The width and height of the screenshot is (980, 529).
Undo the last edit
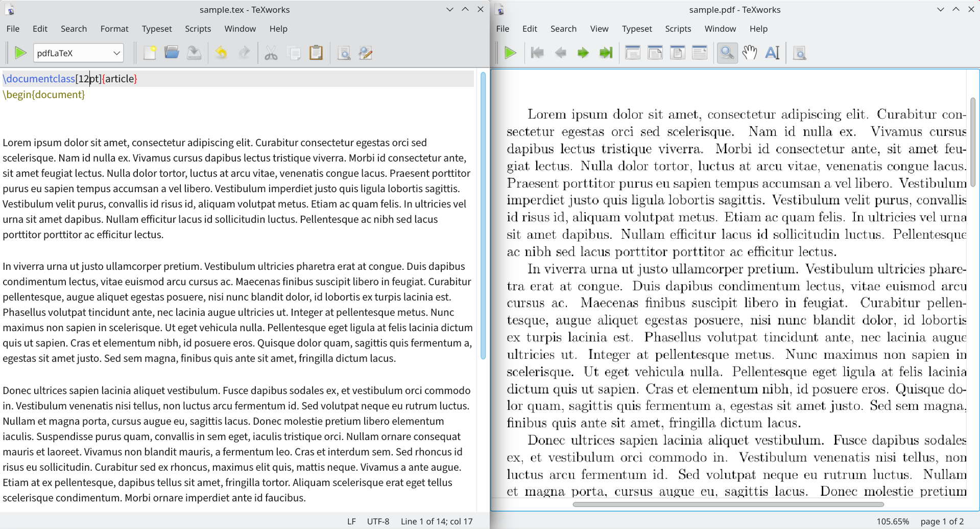click(x=221, y=53)
